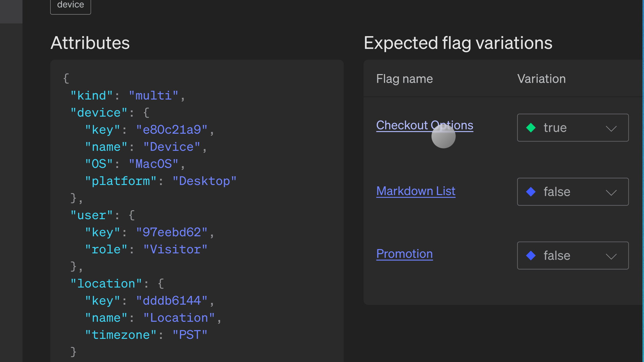Click the "platform": "Desktop" attribute line

click(x=161, y=181)
